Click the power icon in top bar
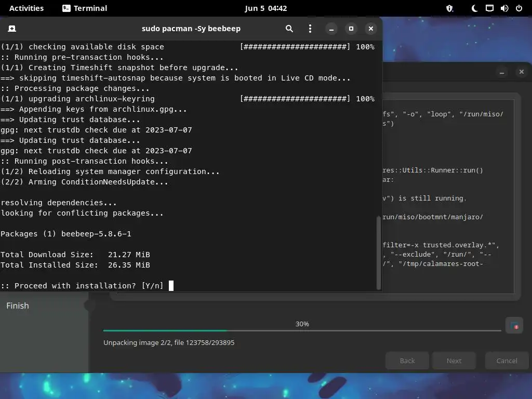Viewport: 532px width, 399px height. click(x=519, y=8)
